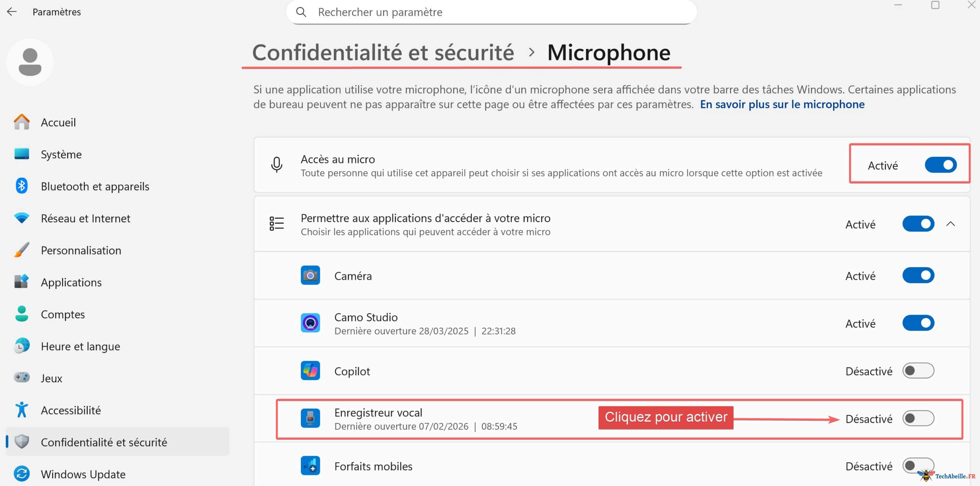Select Accessibilité in the sidebar
The width and height of the screenshot is (980, 486).
(x=71, y=410)
